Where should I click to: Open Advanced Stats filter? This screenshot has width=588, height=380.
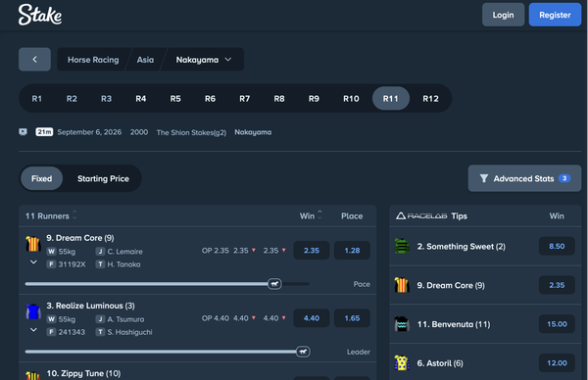pos(524,178)
